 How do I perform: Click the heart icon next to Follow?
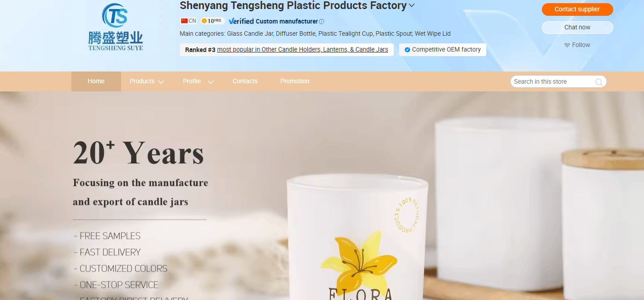[x=567, y=45]
